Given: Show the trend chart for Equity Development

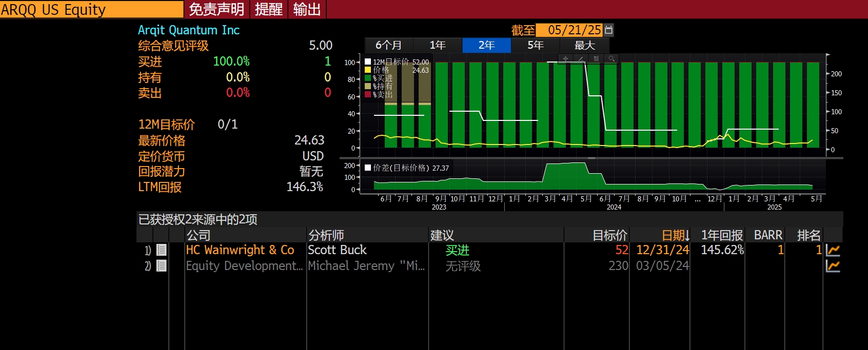Looking at the screenshot, I should coord(833,266).
